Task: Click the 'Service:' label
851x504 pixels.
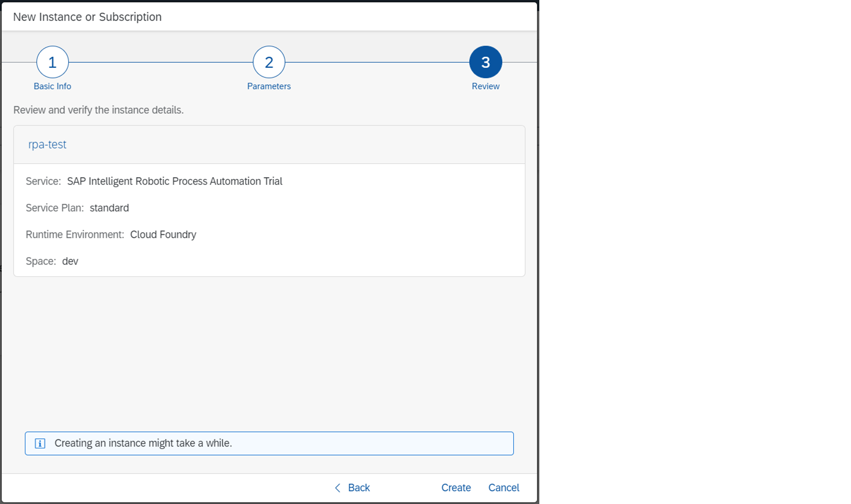Action: coord(43,181)
